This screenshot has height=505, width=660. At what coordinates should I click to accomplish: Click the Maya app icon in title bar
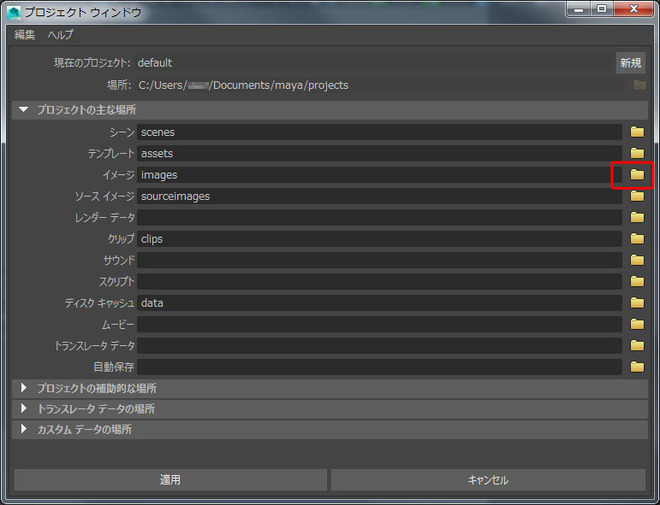click(13, 13)
